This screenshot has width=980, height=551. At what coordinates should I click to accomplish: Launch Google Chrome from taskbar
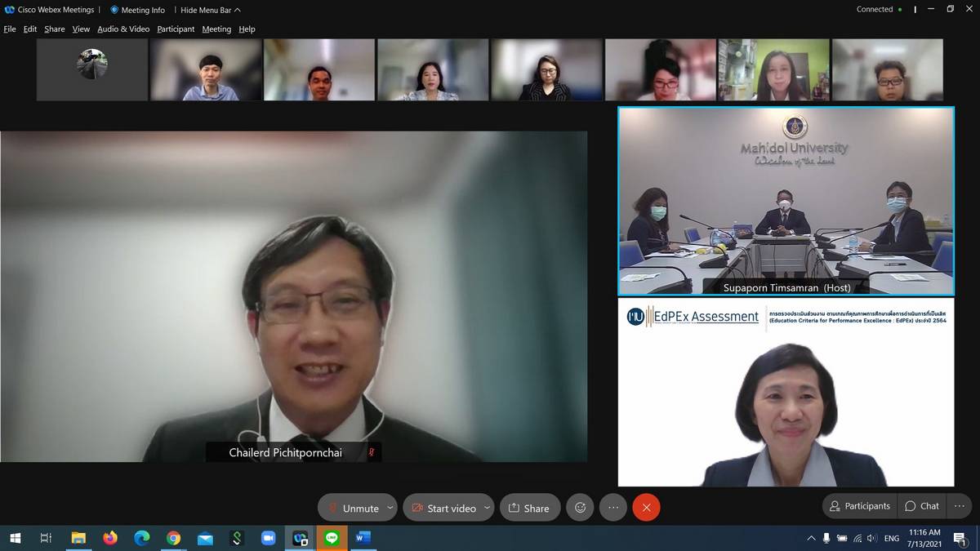click(173, 538)
